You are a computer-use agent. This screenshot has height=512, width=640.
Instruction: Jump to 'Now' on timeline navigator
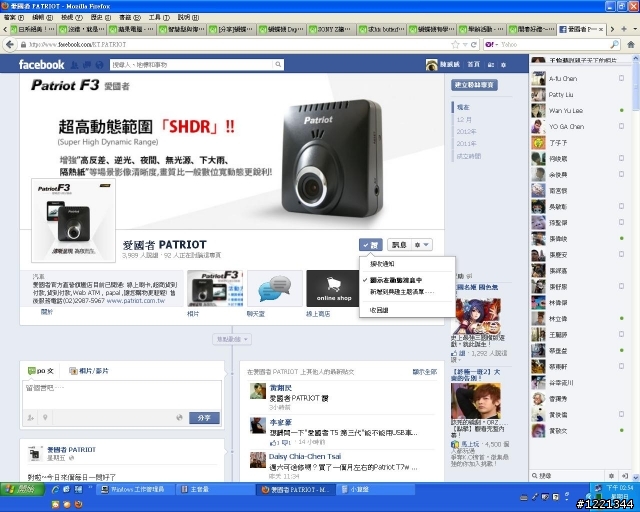coord(463,107)
